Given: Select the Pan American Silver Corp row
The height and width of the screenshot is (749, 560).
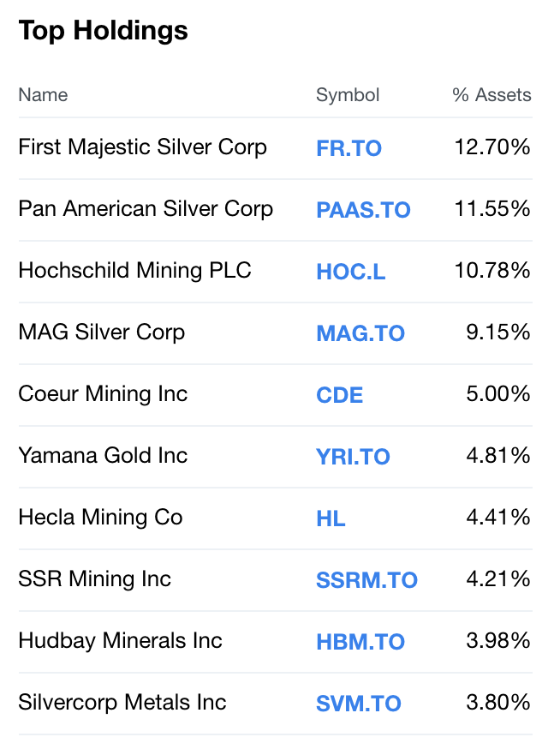Looking at the screenshot, I should coord(145,209).
